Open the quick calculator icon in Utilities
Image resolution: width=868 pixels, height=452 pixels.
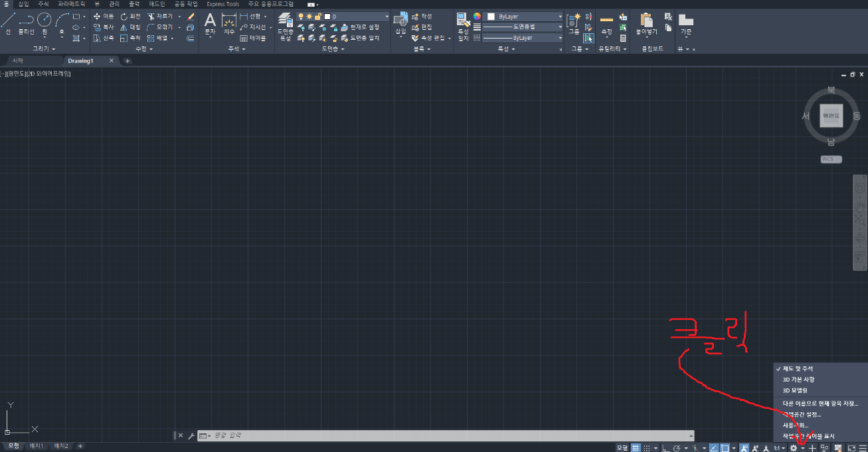623,38
